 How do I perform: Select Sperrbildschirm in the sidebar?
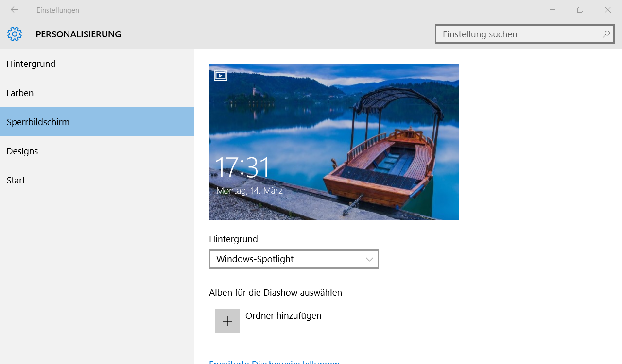point(38,122)
